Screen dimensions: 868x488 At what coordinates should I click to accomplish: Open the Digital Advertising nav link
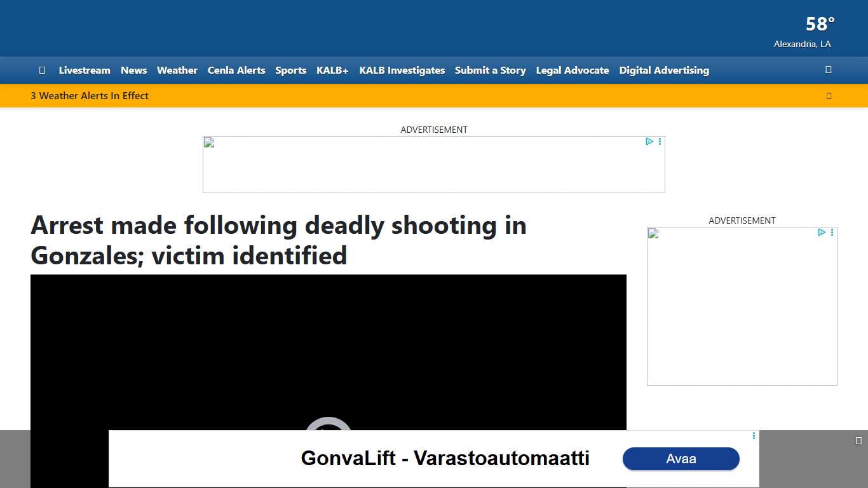pos(664,71)
